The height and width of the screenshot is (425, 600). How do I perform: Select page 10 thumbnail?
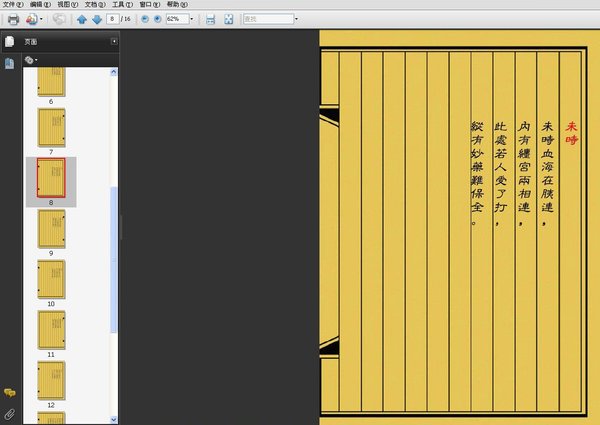(x=51, y=279)
